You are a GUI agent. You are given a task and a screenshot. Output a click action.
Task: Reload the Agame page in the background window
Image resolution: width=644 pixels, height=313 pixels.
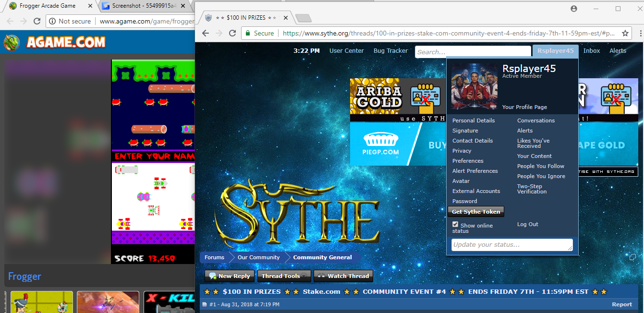pos(37,21)
